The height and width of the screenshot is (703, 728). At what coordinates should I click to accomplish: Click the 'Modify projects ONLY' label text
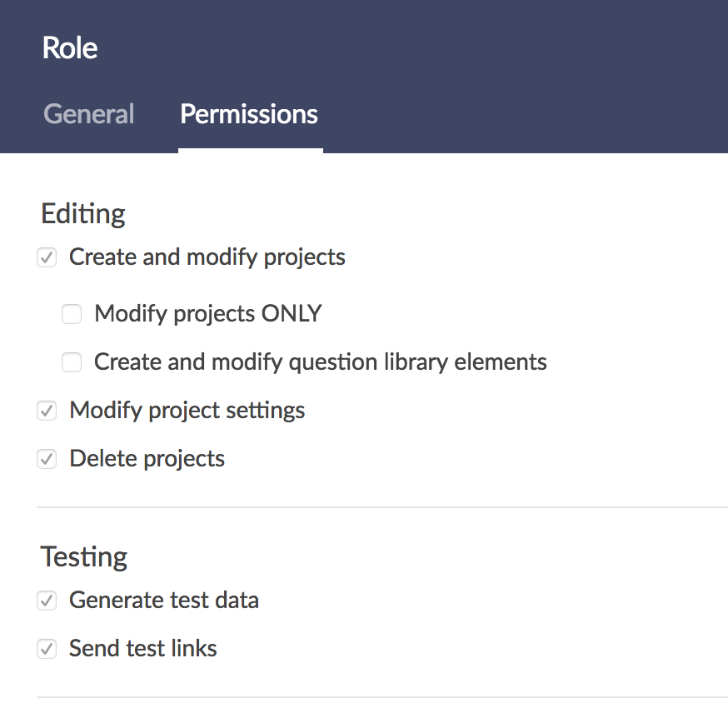click(x=207, y=314)
